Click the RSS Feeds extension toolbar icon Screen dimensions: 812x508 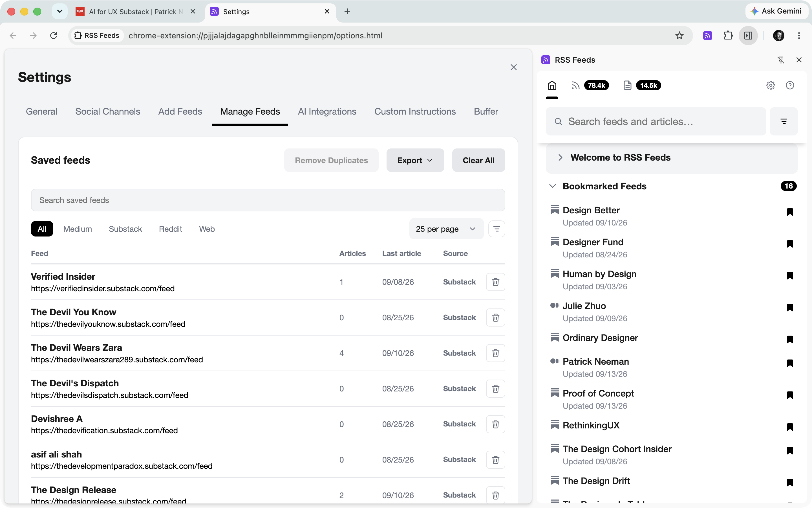(x=708, y=36)
